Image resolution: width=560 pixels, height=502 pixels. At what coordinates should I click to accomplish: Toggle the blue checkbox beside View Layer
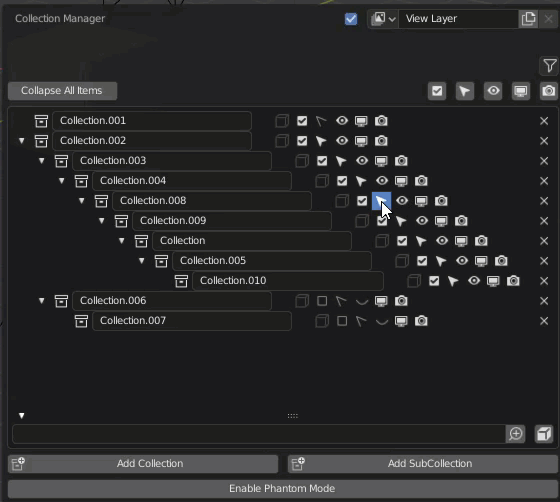point(351,19)
